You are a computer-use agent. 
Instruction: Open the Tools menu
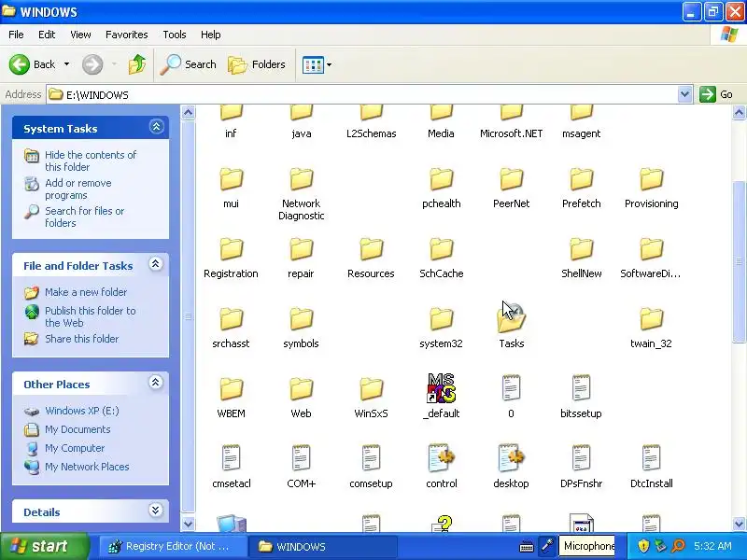175,35
